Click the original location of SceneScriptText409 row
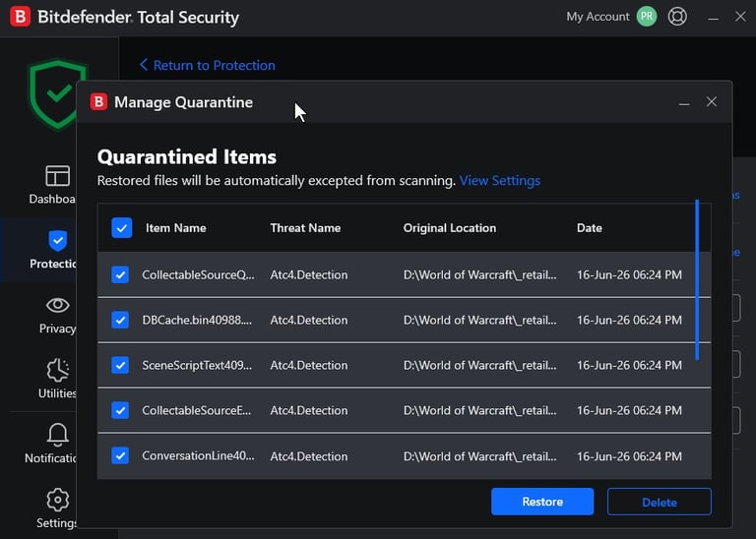 click(479, 365)
